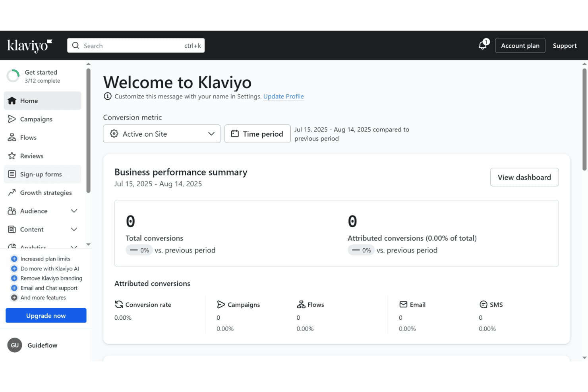Screen dimensions: 588x392
Task: Click the View dashboard button
Action: [x=524, y=177]
